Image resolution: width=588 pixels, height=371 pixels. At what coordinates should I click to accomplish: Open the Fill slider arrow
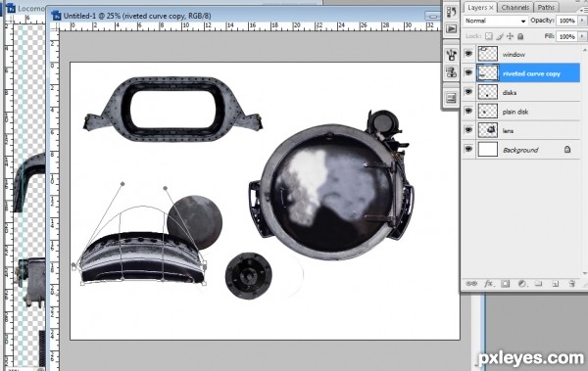coord(582,36)
